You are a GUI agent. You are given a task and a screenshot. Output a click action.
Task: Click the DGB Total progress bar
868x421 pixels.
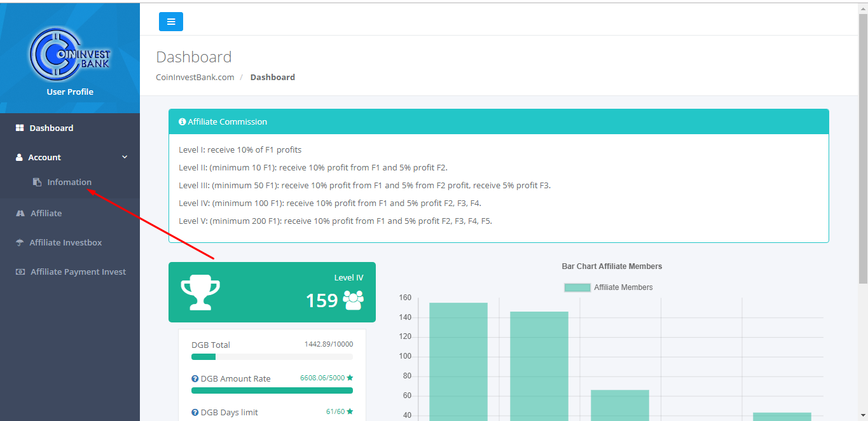(272, 357)
